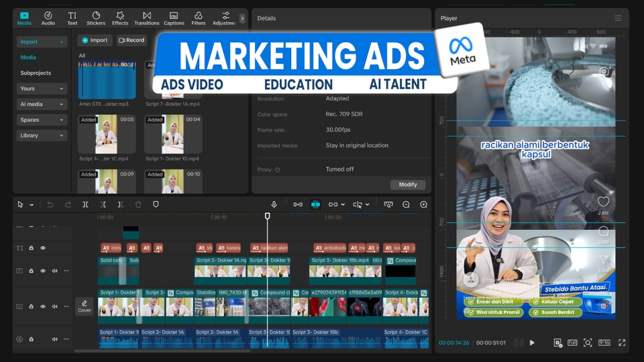The width and height of the screenshot is (644, 362).
Task: Hide the text track using eye icon
Action: click(43, 248)
